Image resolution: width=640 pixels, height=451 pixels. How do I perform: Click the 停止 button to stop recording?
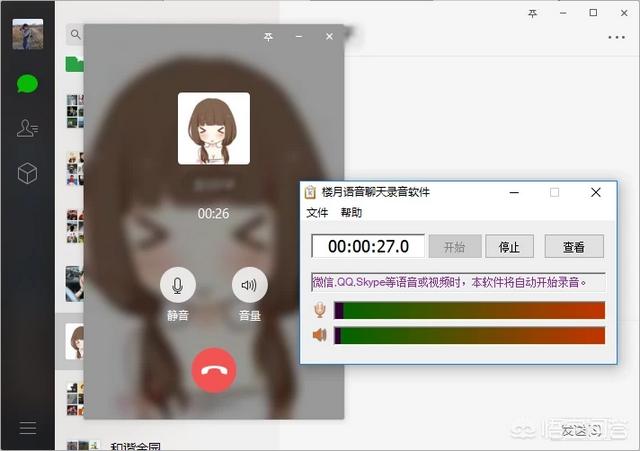[x=510, y=246]
